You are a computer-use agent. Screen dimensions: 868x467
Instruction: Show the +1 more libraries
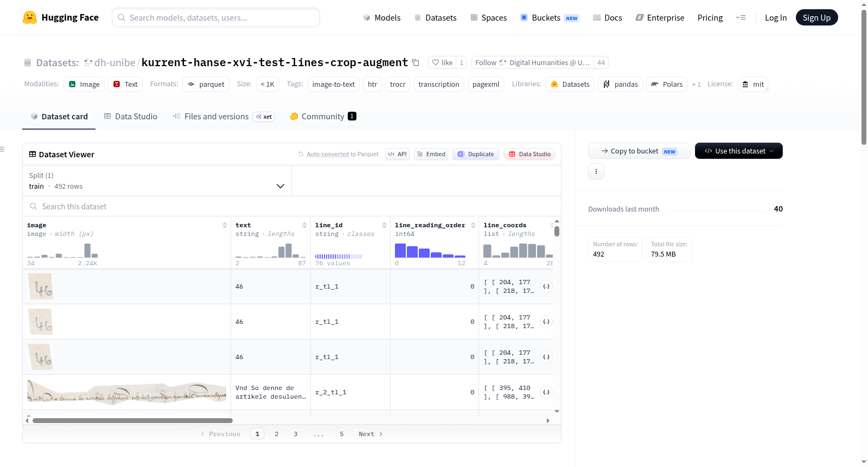[x=696, y=84]
